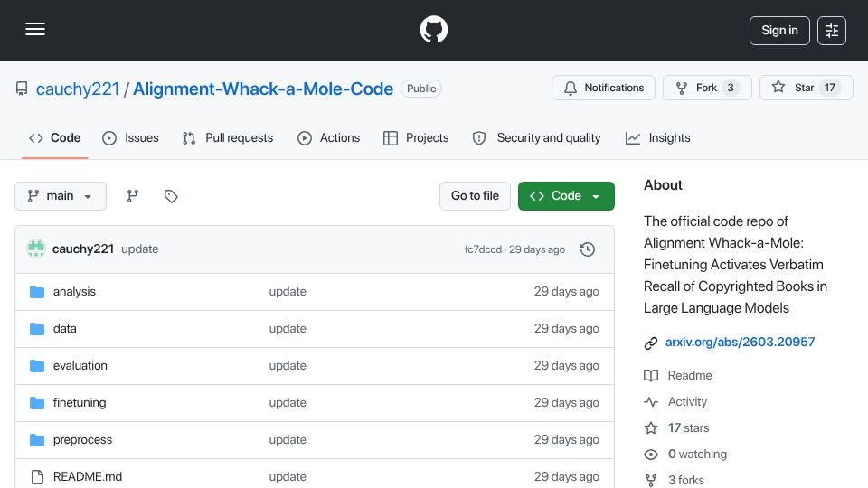This screenshot has width=868, height=488.
Task: Open latest commit message 'update' in header
Action: point(139,249)
